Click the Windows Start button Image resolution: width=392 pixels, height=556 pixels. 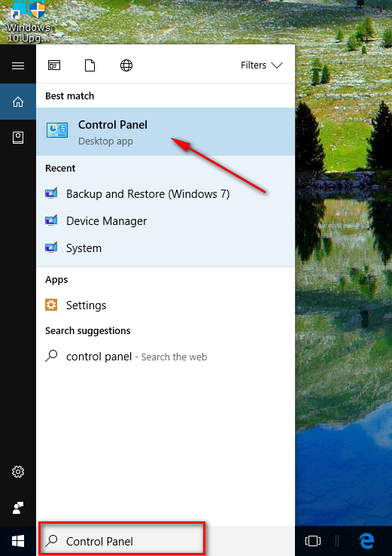(18, 541)
